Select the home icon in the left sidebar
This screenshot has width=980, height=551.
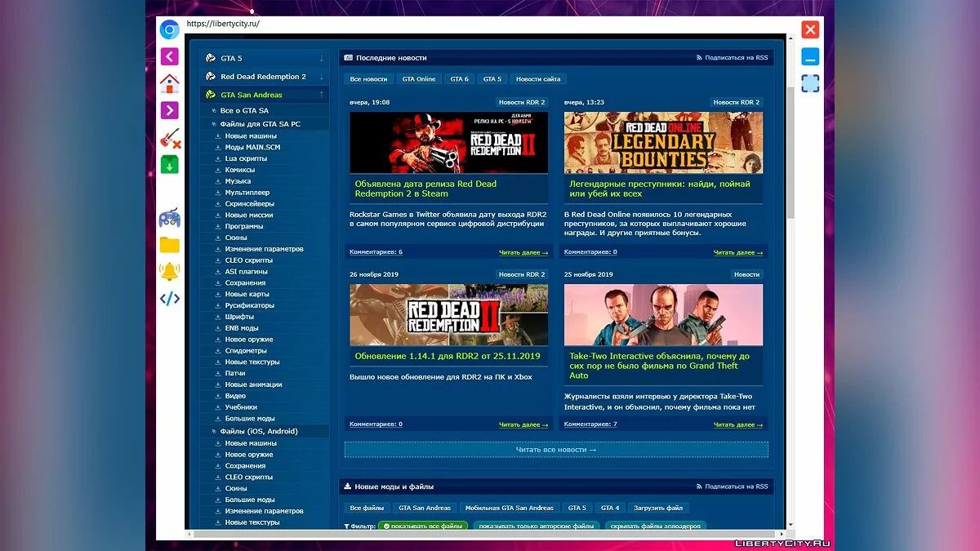point(168,83)
